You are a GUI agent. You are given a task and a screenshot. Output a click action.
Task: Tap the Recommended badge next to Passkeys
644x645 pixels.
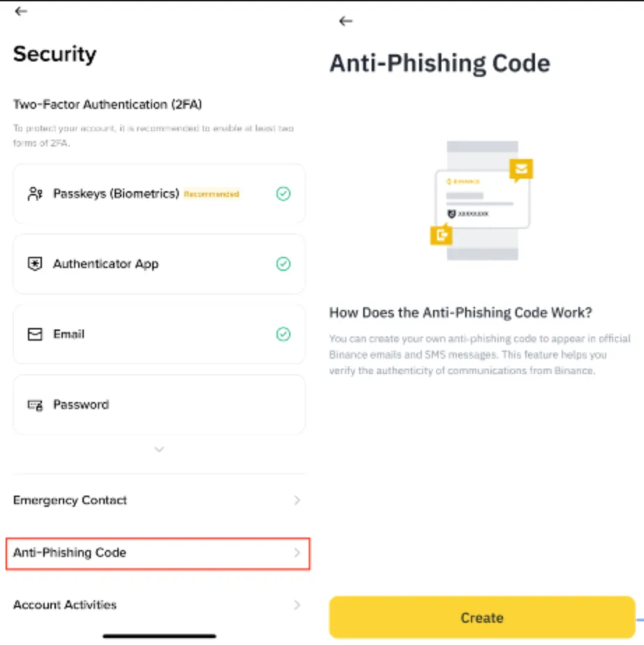pos(212,194)
